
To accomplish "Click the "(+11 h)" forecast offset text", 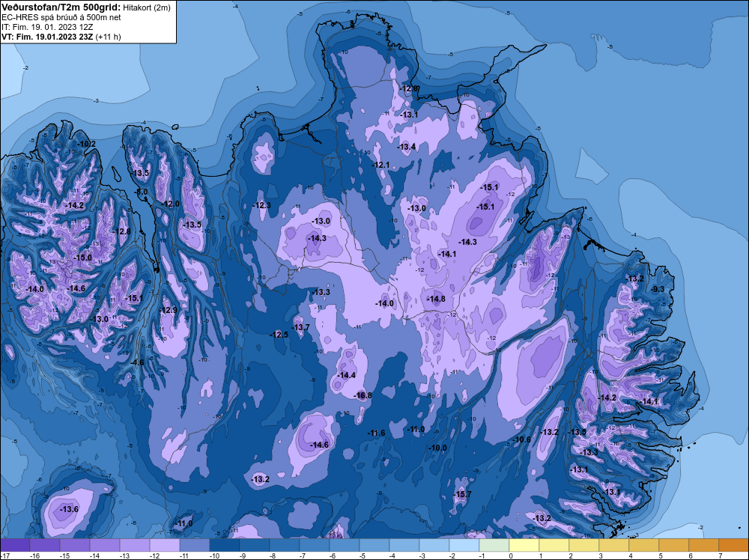I will coord(109,37).
